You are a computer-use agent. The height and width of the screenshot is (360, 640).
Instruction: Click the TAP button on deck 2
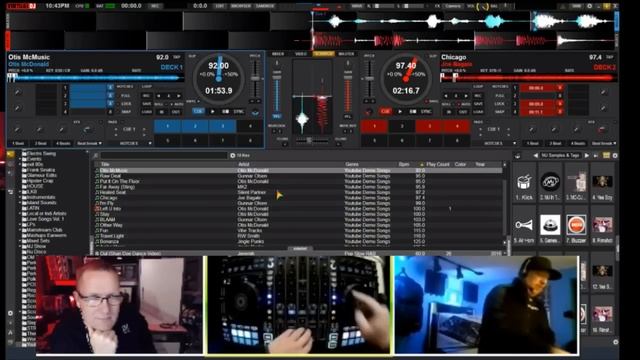609,58
